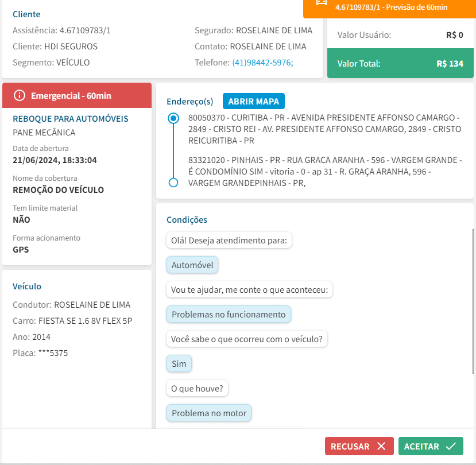Click the Problemas no funcionamento answer chip
The width and height of the screenshot is (476, 465).
229,314
